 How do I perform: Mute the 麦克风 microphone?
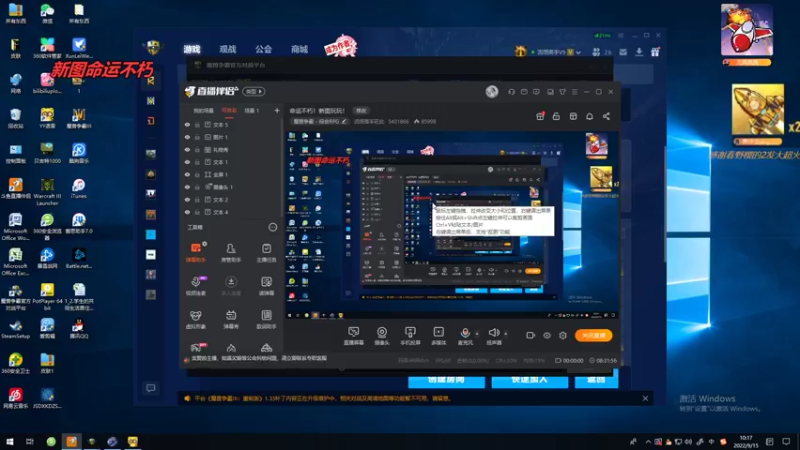(x=465, y=335)
